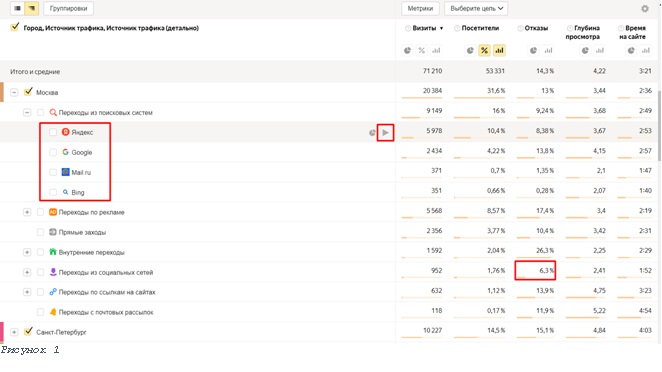Expand Переходы из социальных сетей
Image resolution: width=662 pixels, height=372 pixels.
tap(27, 272)
